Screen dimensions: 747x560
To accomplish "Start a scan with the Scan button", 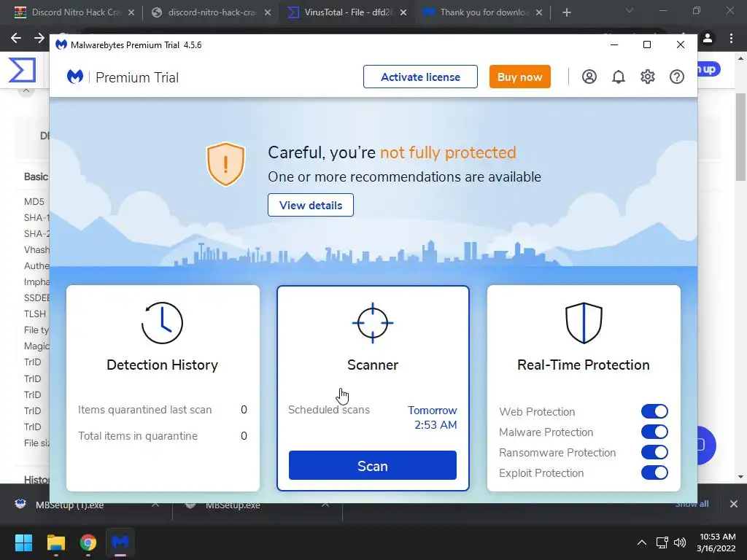I will click(x=373, y=466).
